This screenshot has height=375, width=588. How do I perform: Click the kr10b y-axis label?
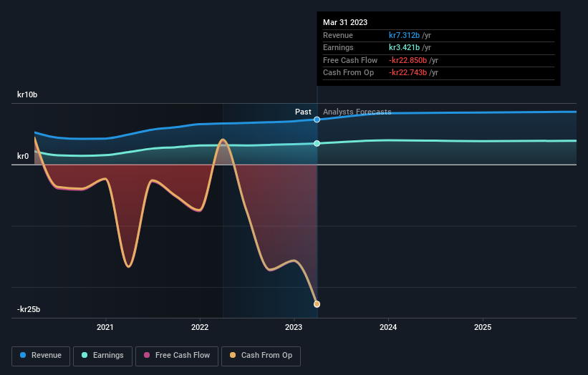pos(27,94)
